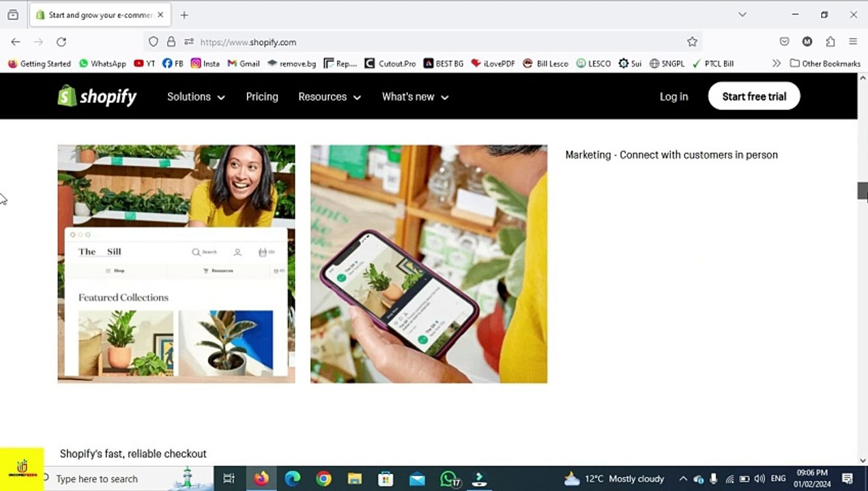The image size is (868, 491).
Task: Click the Shopify logo in header
Action: 97,96
